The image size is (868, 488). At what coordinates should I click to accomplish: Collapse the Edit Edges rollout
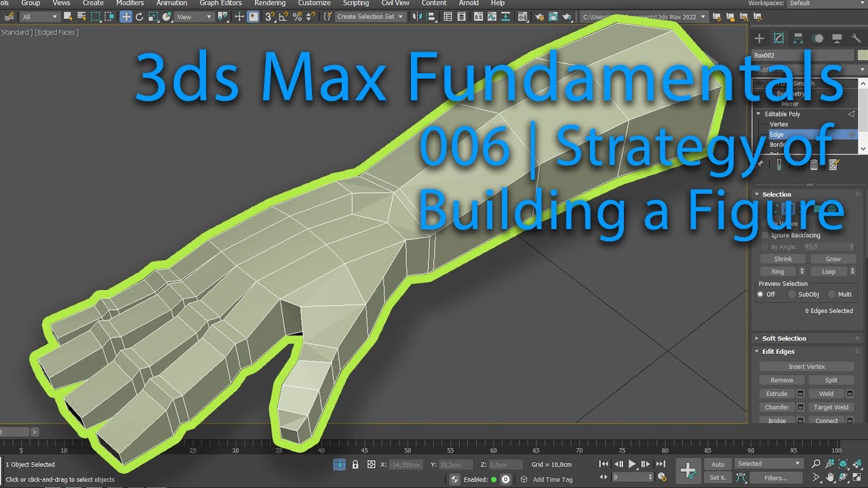point(757,351)
